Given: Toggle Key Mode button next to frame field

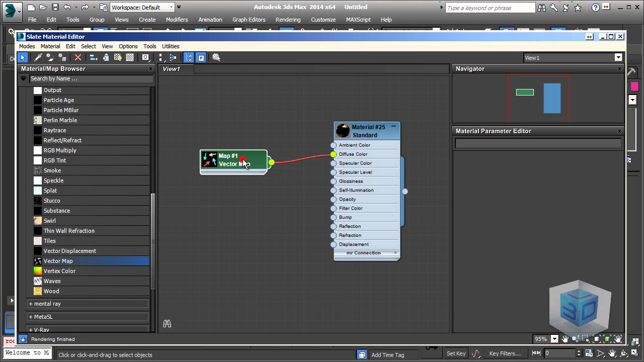Looking at the screenshot, I should point(536,353).
